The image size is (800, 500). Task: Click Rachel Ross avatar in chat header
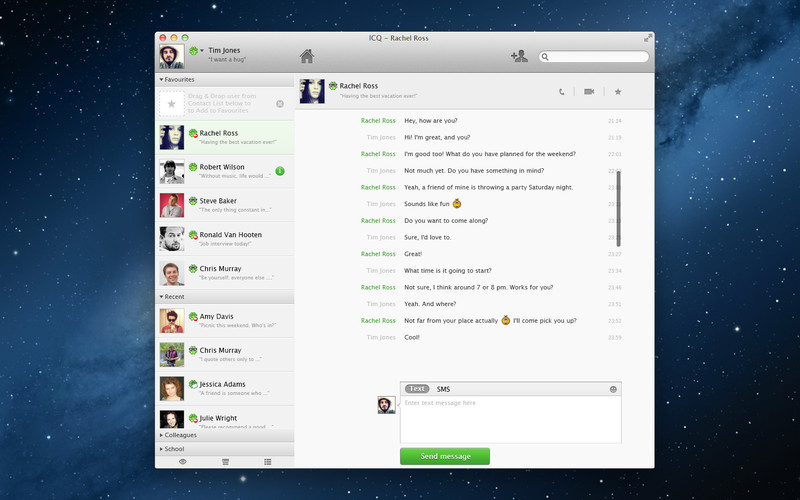tap(312, 91)
